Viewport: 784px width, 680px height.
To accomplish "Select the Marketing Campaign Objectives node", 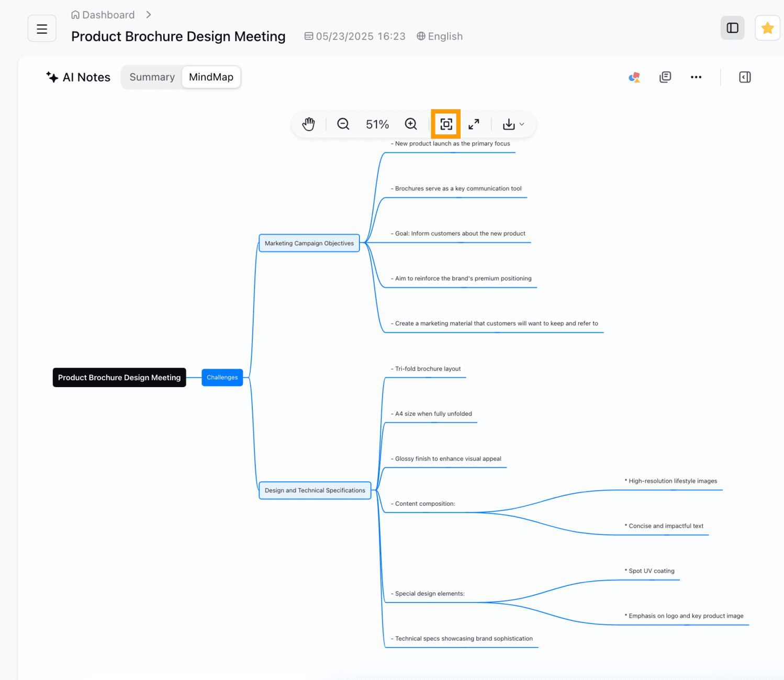I will (x=309, y=243).
